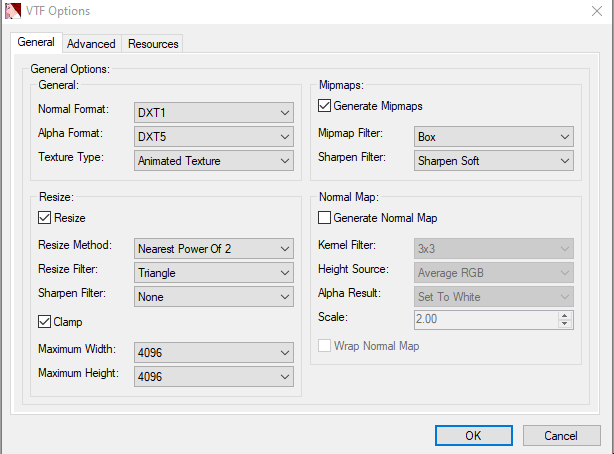The width and height of the screenshot is (614, 454).
Task: Close the VTF Options dialog
Action: (x=589, y=11)
